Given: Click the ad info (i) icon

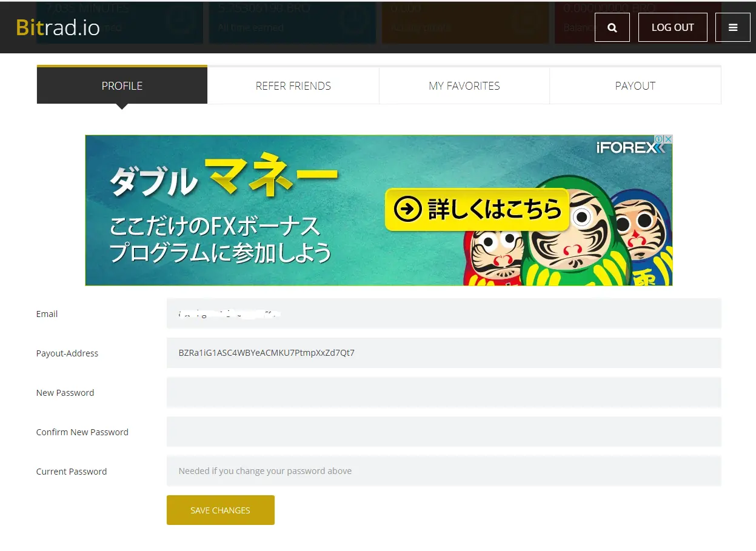Looking at the screenshot, I should pyautogui.click(x=659, y=139).
